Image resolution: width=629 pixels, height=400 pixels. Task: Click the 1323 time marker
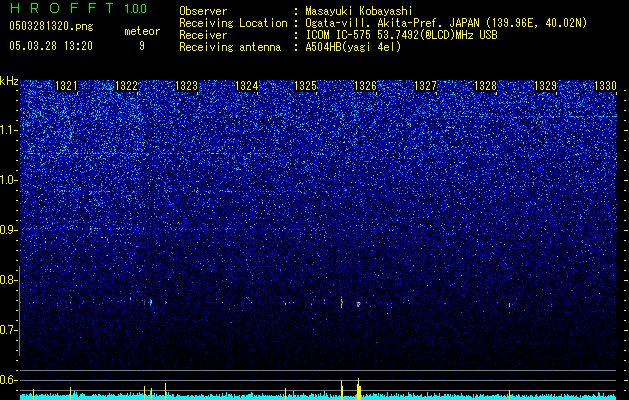point(187,86)
